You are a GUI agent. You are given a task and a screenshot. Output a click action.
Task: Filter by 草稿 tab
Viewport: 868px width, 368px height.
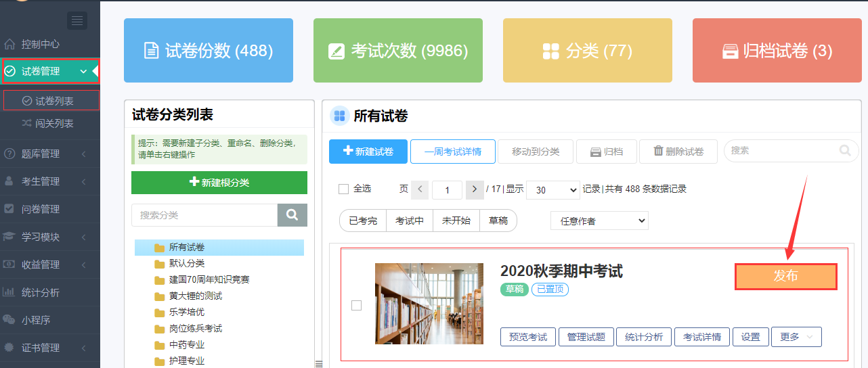tap(498, 221)
